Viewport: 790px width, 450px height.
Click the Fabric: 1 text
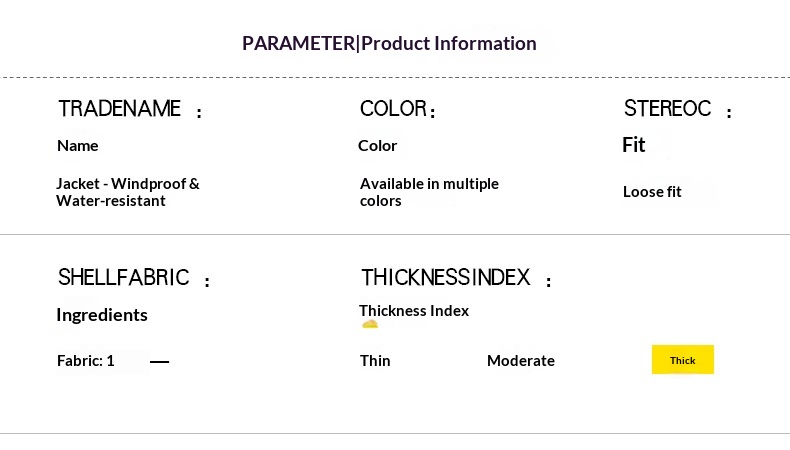[x=86, y=360]
